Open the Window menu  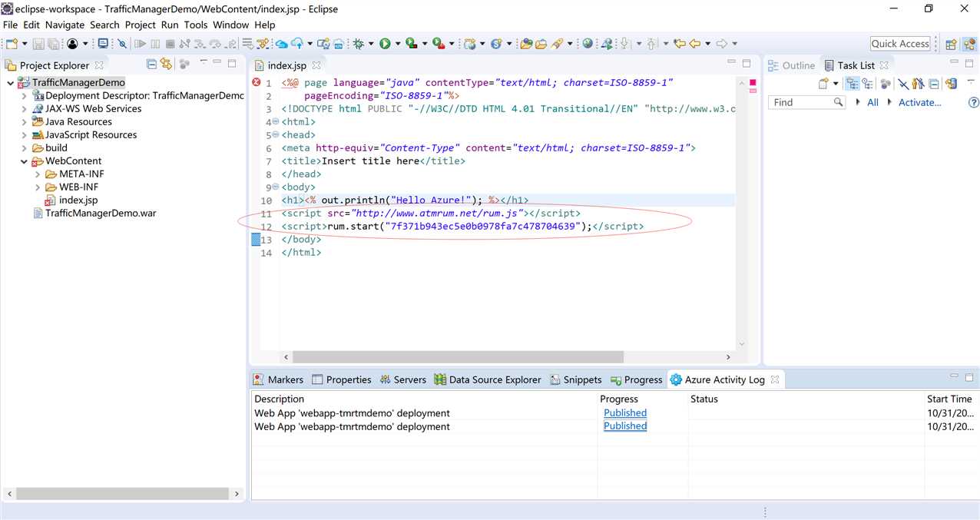click(x=231, y=25)
